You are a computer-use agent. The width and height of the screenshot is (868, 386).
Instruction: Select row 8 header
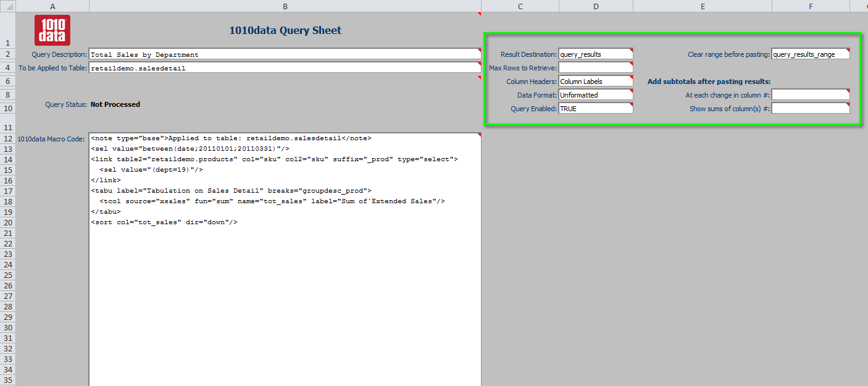tap(7, 95)
